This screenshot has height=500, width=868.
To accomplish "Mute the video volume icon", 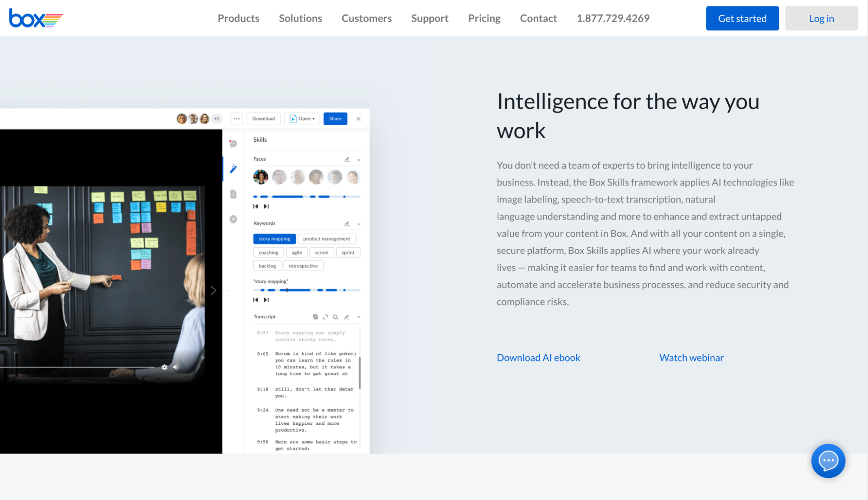I will 176,367.
